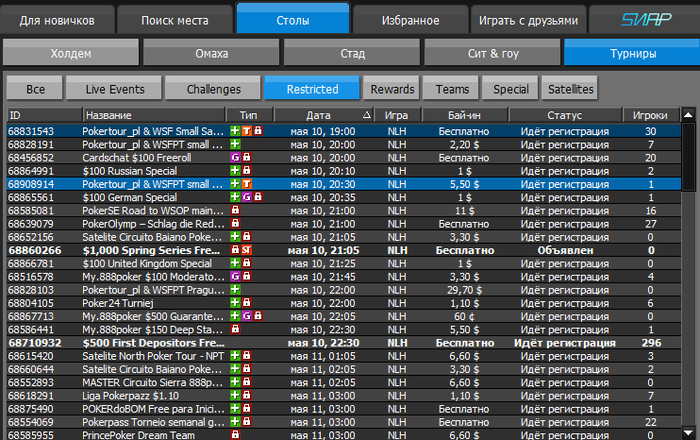Viewport: 700px width, 440px height.
Task: Click Объявлен status of Spring Series
Action: (x=565, y=250)
